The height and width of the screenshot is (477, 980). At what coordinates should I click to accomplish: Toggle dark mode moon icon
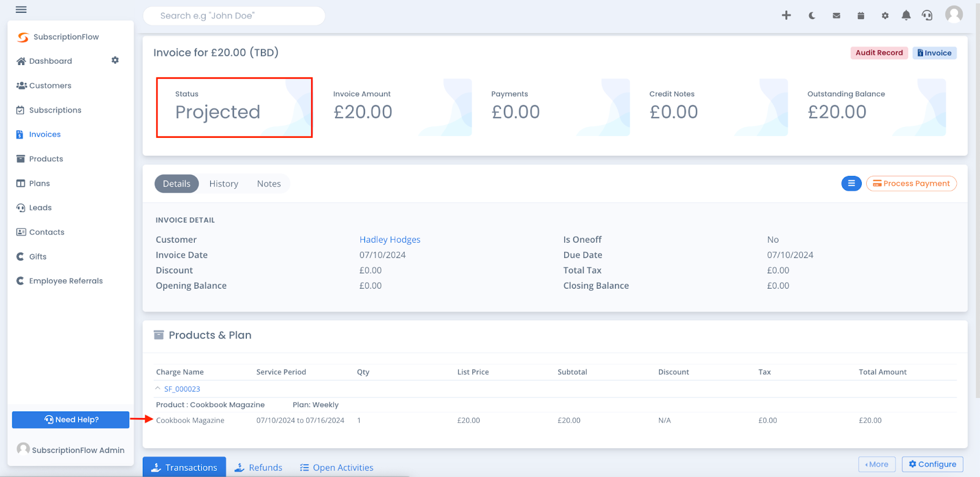point(812,15)
